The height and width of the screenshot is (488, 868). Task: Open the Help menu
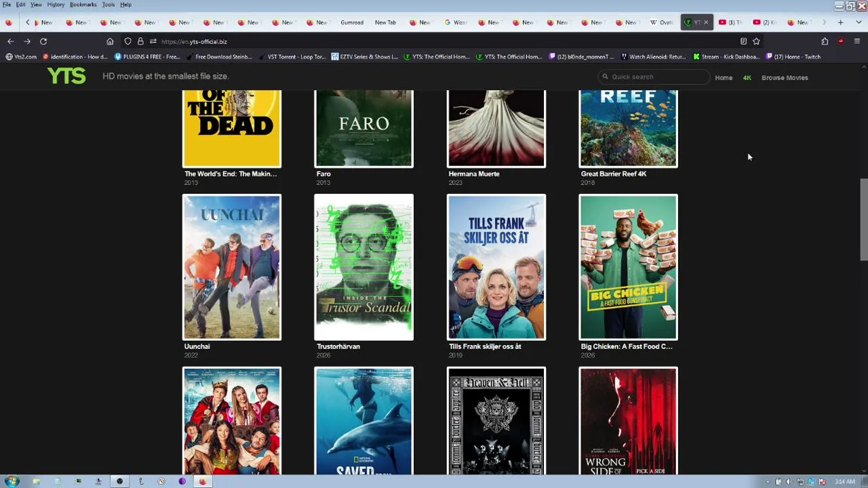point(125,5)
